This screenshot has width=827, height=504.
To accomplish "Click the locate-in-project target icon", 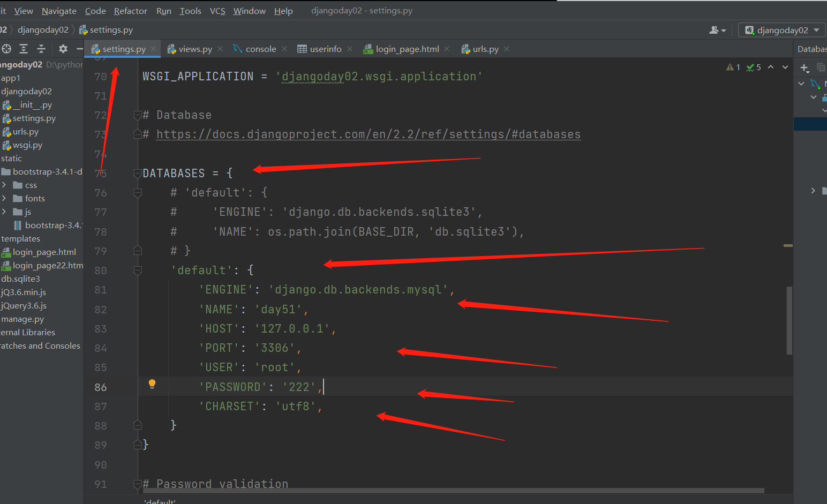I will [6, 49].
